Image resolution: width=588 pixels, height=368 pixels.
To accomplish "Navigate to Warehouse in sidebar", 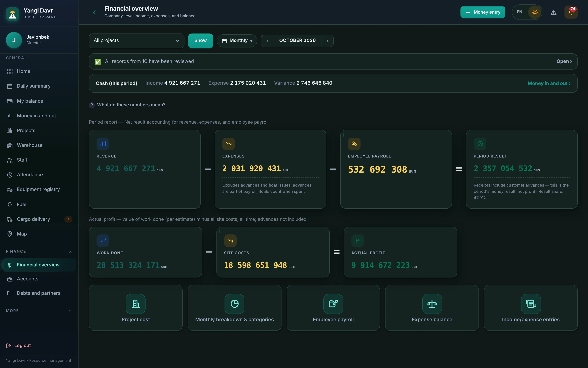I will point(39,145).
